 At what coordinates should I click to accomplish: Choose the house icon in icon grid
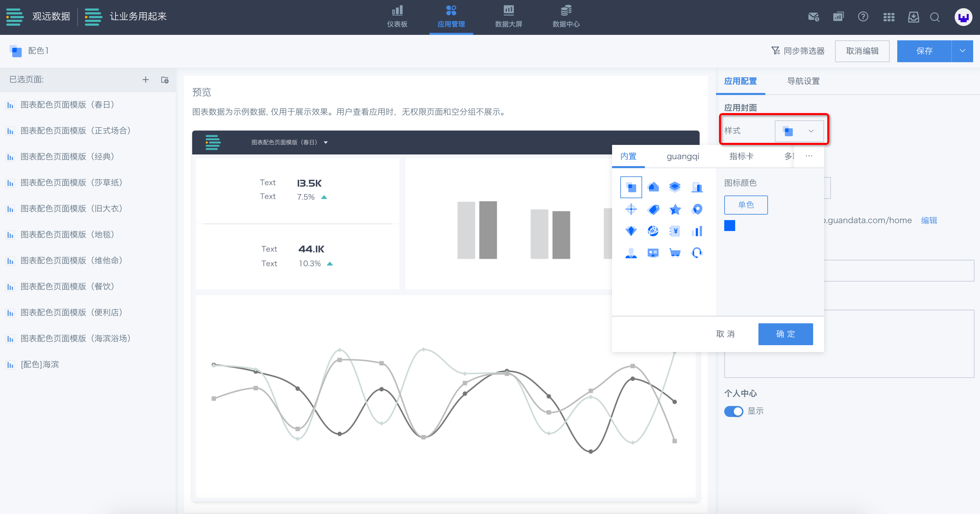(653, 187)
